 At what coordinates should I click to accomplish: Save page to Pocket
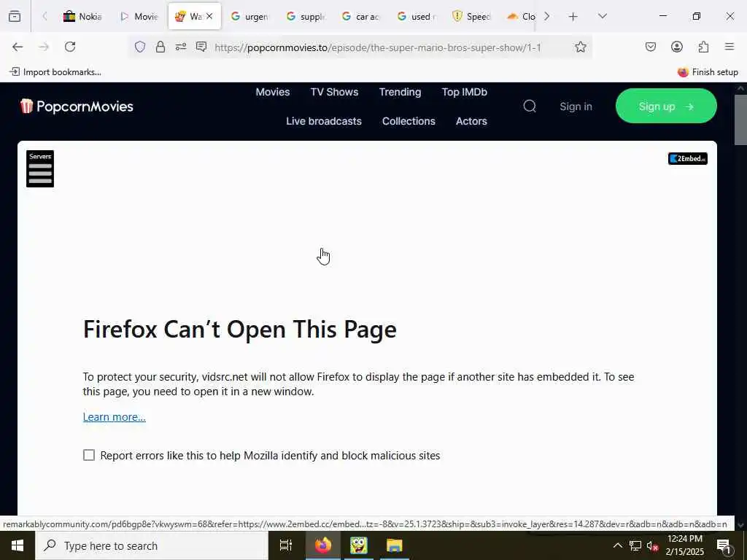coord(651,47)
